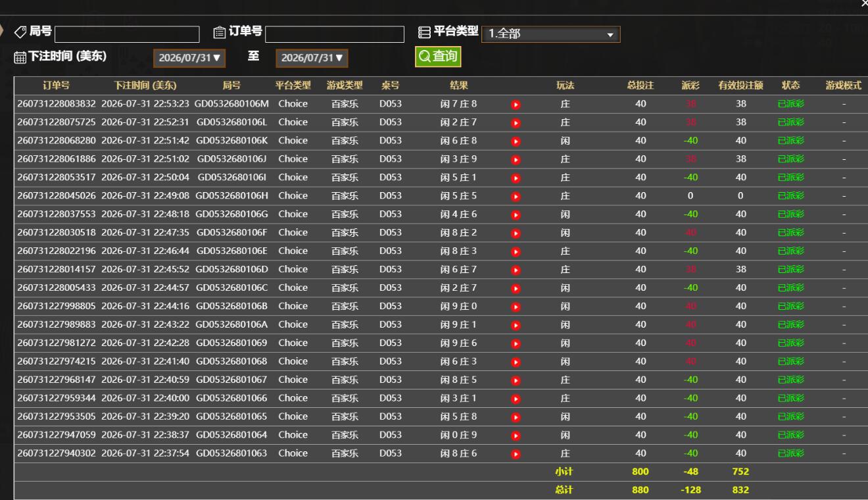The height and width of the screenshot is (500, 868).
Task: Click the 平台类型 column header
Action: (x=293, y=86)
